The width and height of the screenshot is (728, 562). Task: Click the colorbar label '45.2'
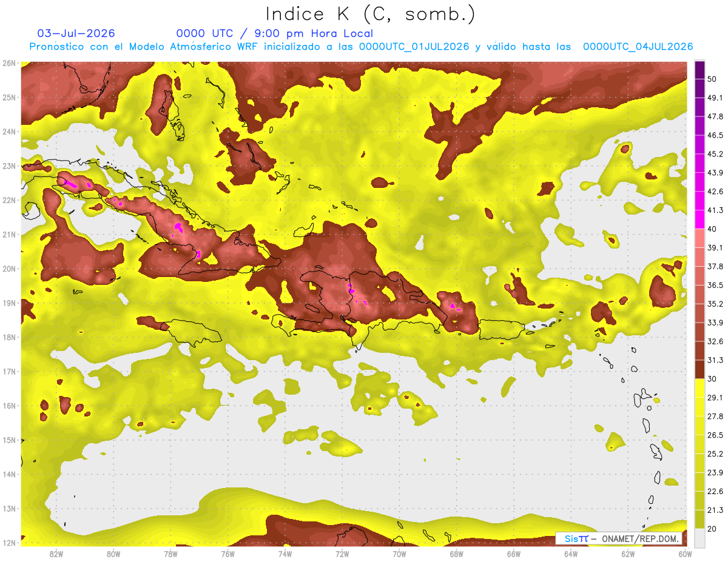pyautogui.click(x=715, y=154)
